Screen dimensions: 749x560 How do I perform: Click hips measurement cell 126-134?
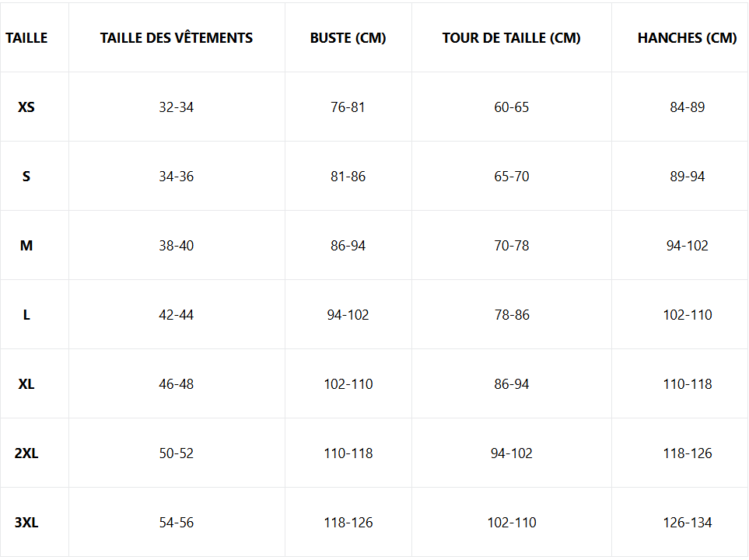pyautogui.click(x=687, y=523)
